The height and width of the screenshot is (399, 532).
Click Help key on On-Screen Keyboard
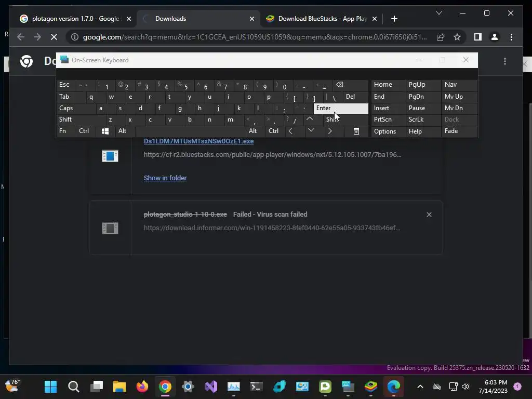click(423, 131)
